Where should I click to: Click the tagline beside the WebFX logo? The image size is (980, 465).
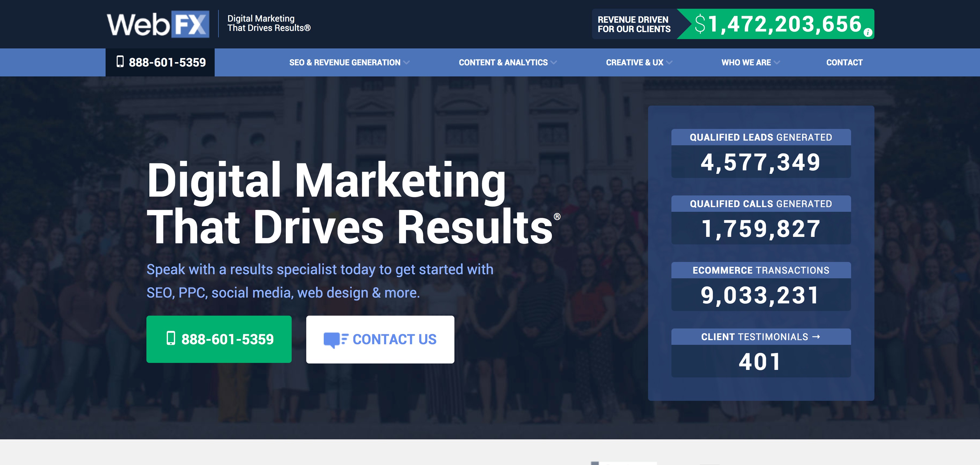(x=269, y=23)
